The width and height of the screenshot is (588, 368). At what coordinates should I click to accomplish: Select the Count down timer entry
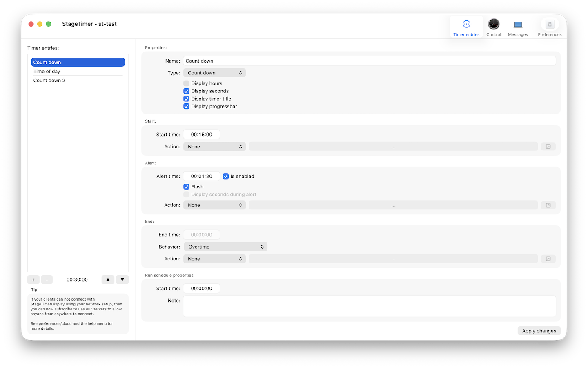(x=78, y=62)
